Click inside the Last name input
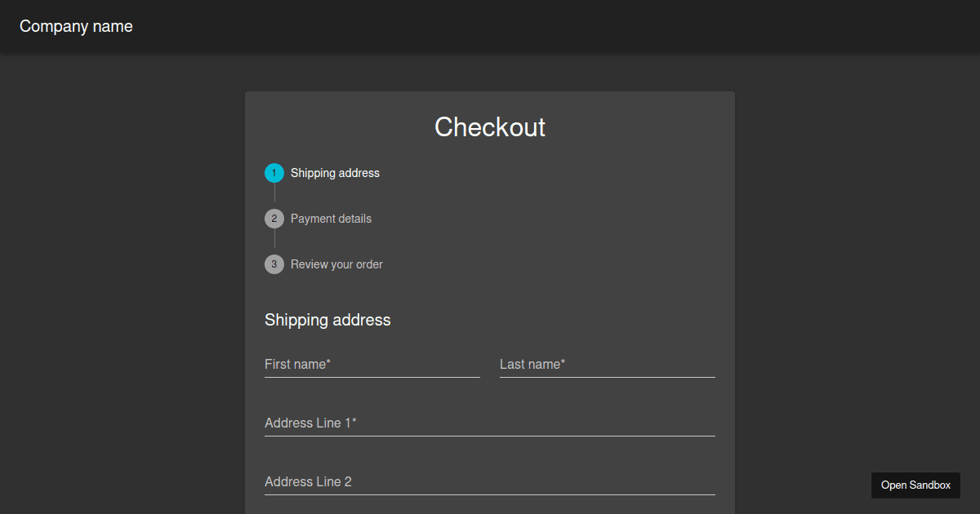980x514 pixels. (x=607, y=365)
